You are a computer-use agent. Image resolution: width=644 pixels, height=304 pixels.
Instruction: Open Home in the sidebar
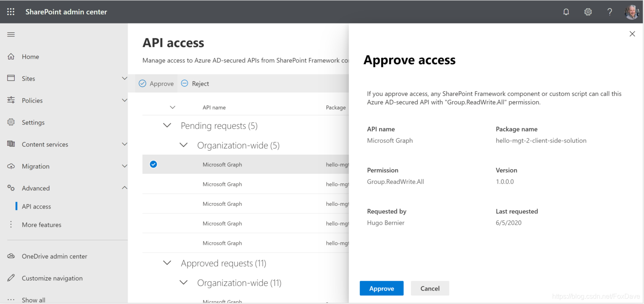pyautogui.click(x=31, y=57)
